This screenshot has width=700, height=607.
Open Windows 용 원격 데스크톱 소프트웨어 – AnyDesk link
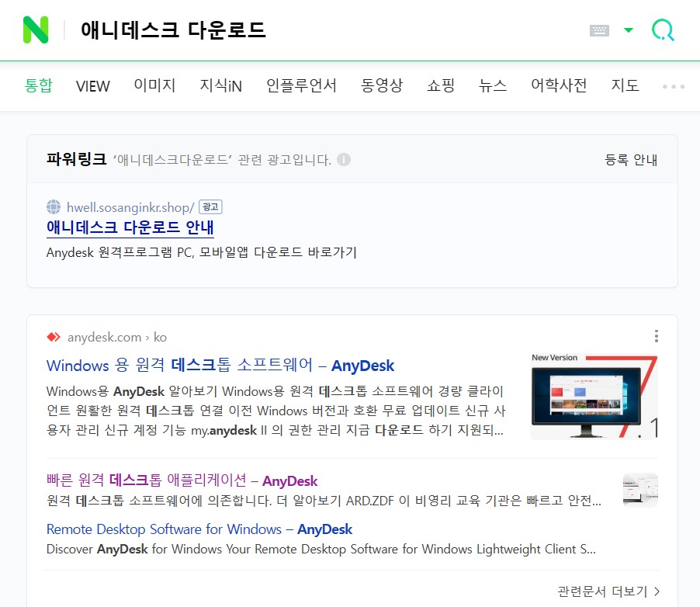[x=220, y=366]
